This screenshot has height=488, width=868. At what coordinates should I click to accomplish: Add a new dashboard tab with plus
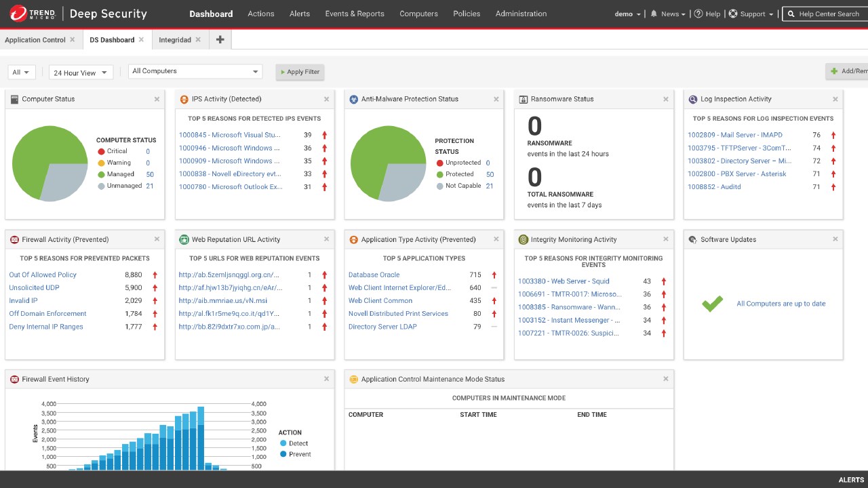220,40
